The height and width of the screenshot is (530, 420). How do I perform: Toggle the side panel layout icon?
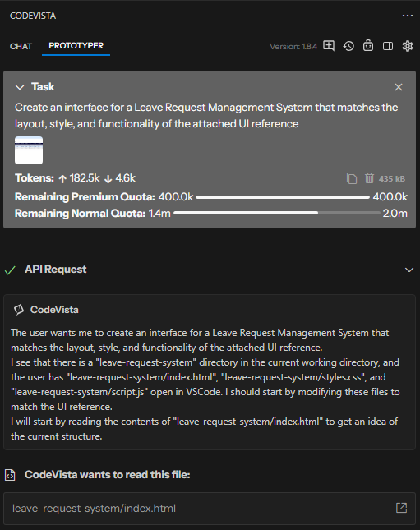pos(388,46)
